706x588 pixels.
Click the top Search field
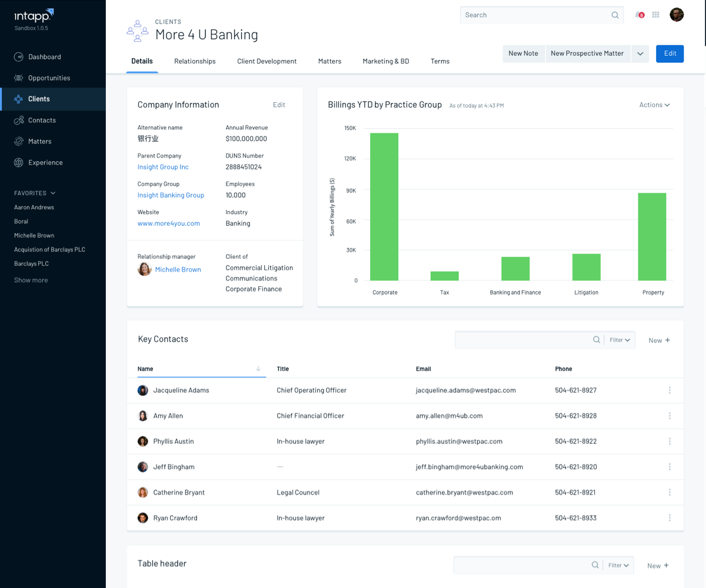[x=541, y=15]
